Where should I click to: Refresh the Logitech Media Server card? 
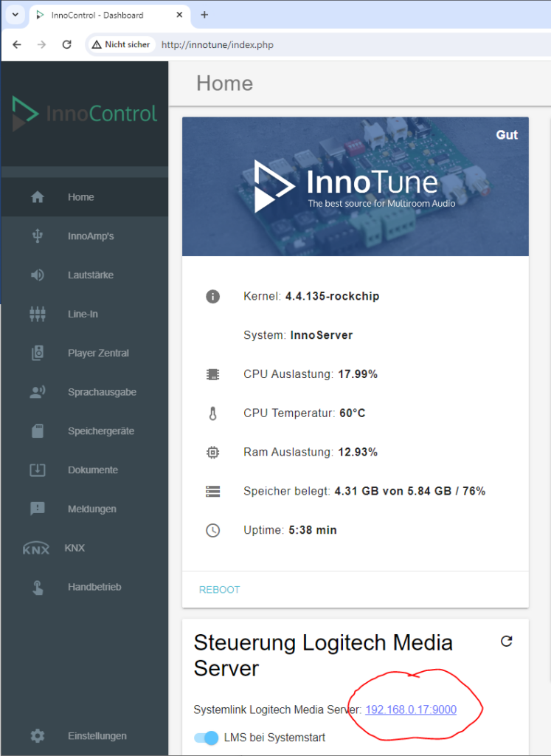(506, 642)
